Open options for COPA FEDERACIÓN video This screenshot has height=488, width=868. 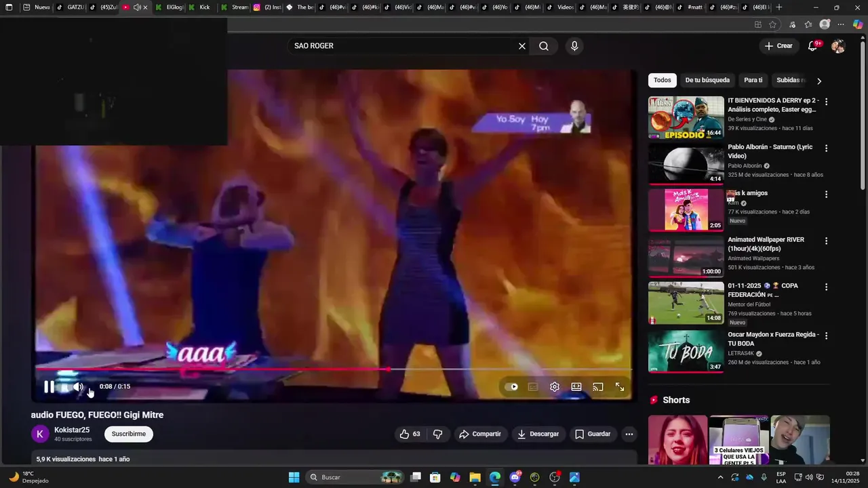pyautogui.click(x=826, y=287)
